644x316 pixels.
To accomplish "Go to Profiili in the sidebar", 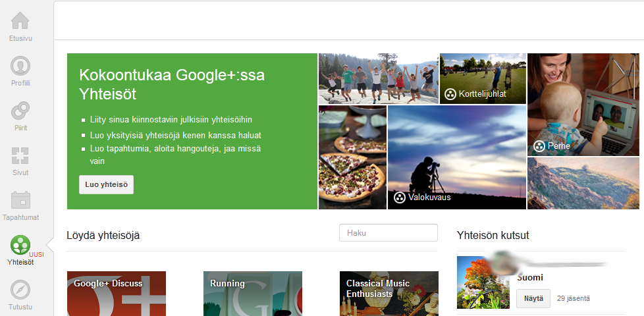I will pyautogui.click(x=20, y=66).
